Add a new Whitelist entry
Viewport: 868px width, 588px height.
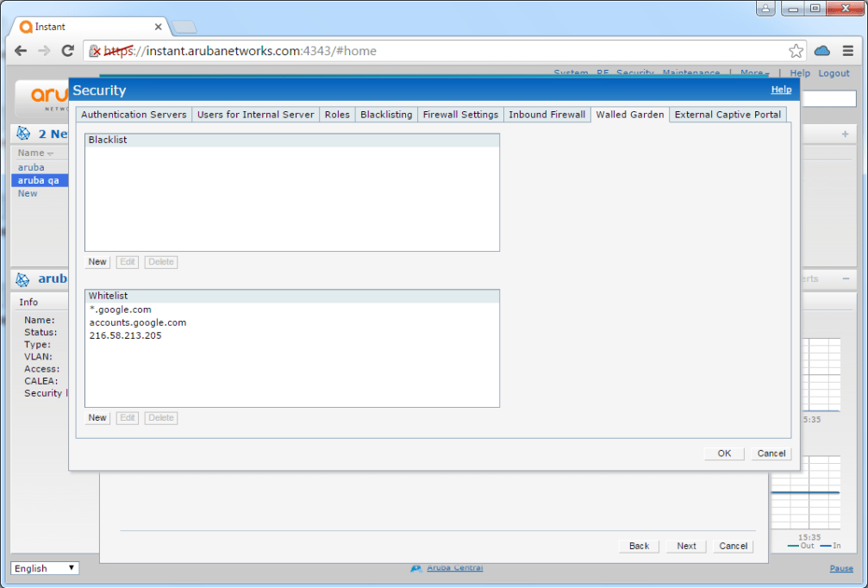(x=97, y=417)
